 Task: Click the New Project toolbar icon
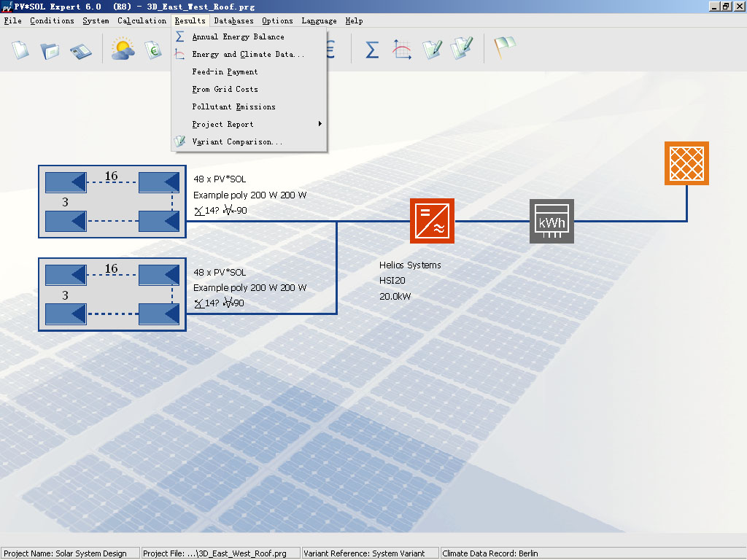coord(20,50)
